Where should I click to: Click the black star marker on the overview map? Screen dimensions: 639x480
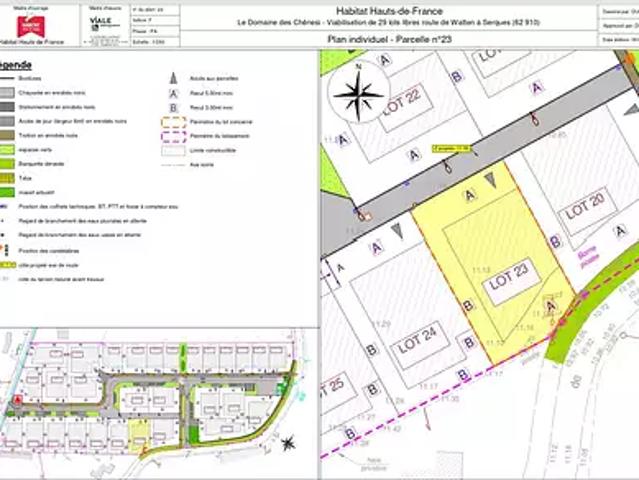(x=288, y=443)
